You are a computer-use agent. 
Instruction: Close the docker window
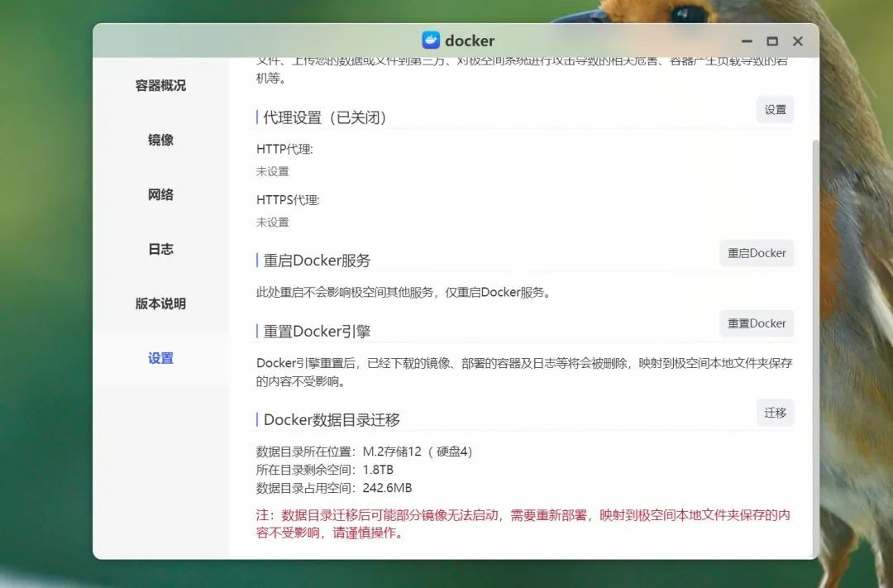click(798, 41)
